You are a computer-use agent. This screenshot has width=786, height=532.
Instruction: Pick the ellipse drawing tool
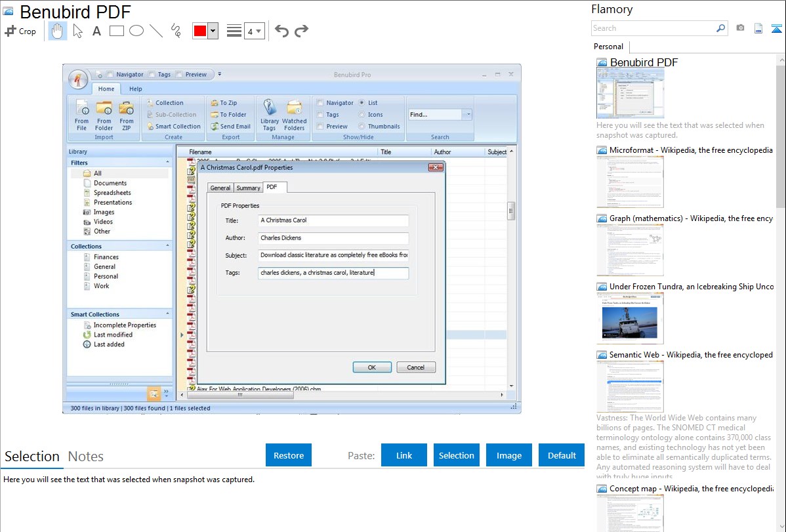[136, 31]
